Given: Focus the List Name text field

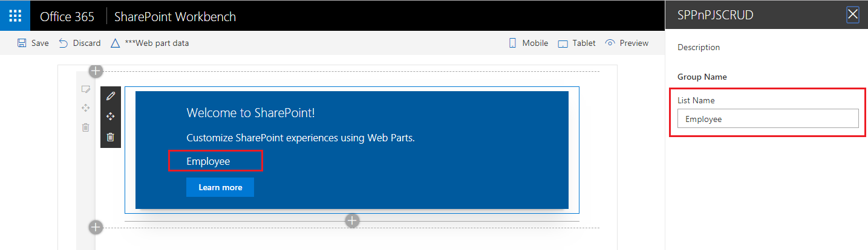Looking at the screenshot, I should click(768, 119).
